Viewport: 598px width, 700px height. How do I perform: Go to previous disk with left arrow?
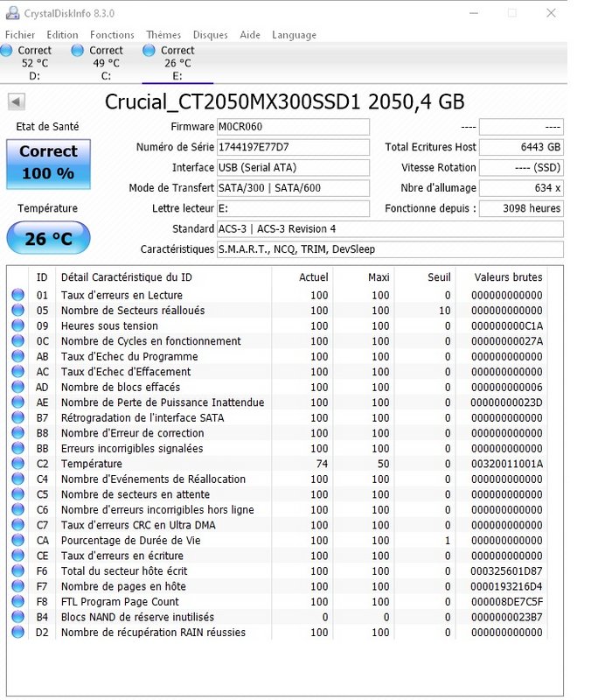(x=17, y=101)
